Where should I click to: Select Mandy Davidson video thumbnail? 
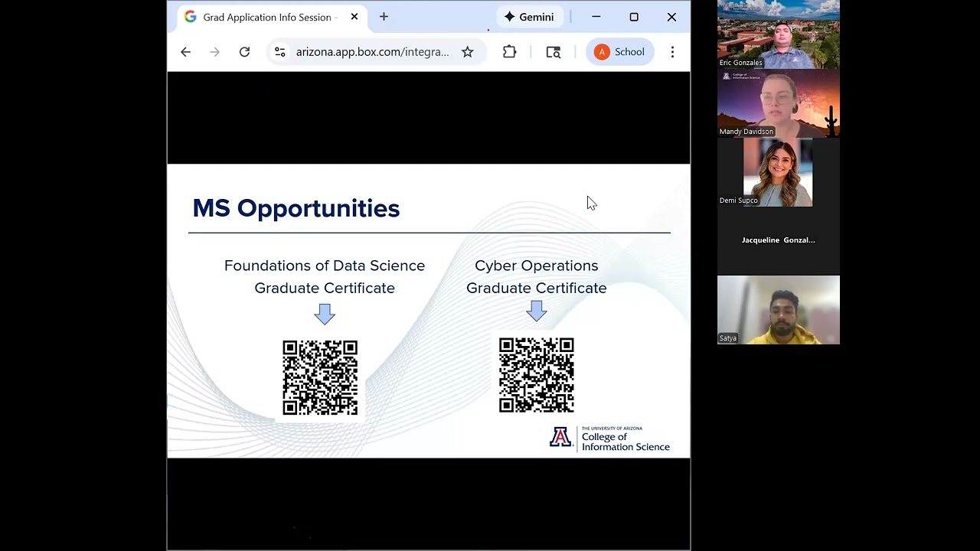[x=779, y=103]
